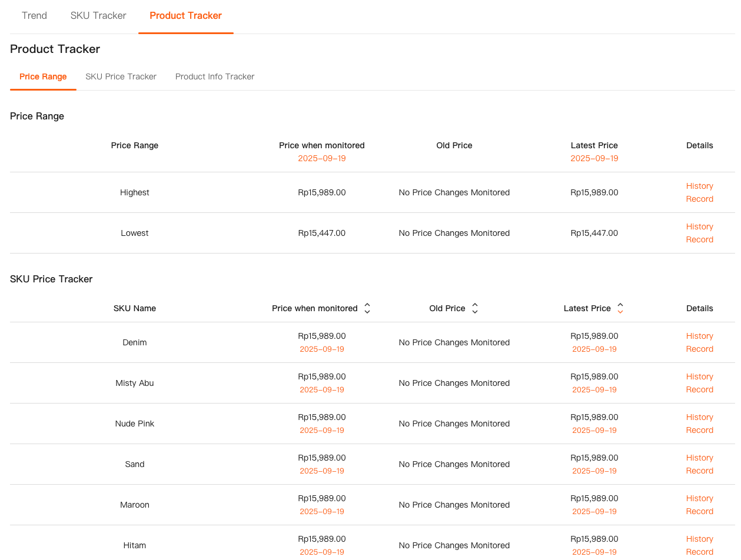Open History Record for Lowest price
The height and width of the screenshot is (560, 741).
(699, 233)
